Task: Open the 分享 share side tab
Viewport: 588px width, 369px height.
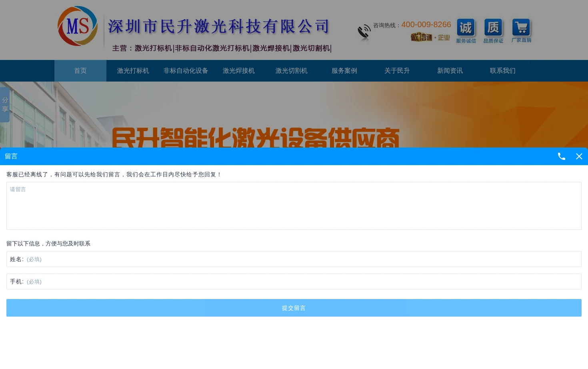Action: pyautogui.click(x=5, y=105)
